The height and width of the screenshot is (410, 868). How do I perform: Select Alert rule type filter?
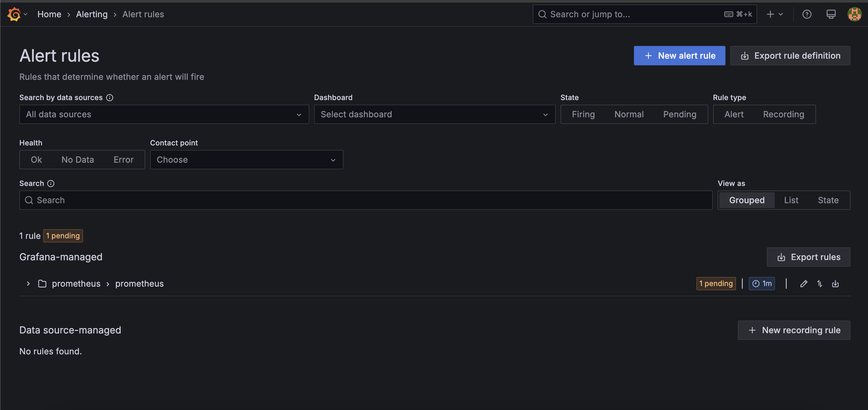tap(734, 114)
